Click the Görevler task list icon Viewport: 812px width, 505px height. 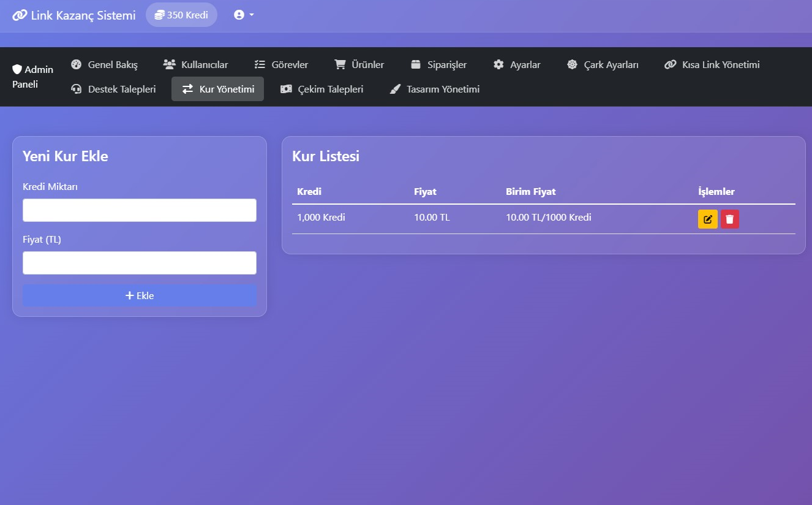point(260,64)
